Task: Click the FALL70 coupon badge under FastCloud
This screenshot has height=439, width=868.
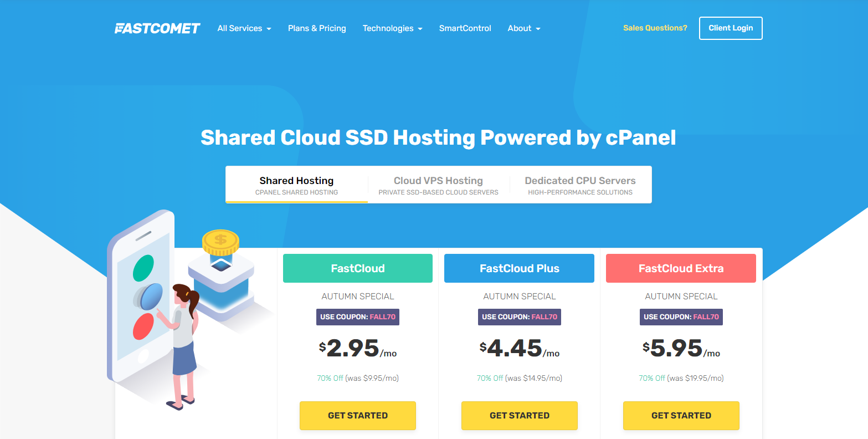Action: 357,317
